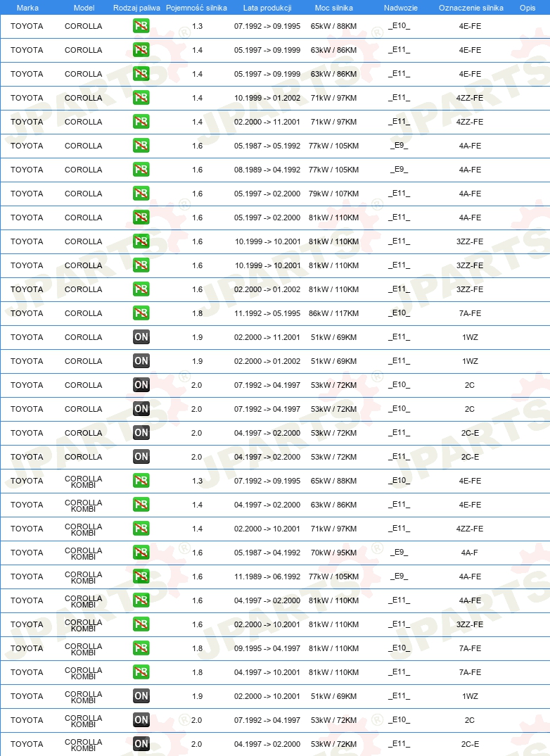Image resolution: width=550 pixels, height=756 pixels.
Task: Click diesel ON icon for Corolla 1.9 02.2000 -> 01.2002
Action: [x=141, y=361]
